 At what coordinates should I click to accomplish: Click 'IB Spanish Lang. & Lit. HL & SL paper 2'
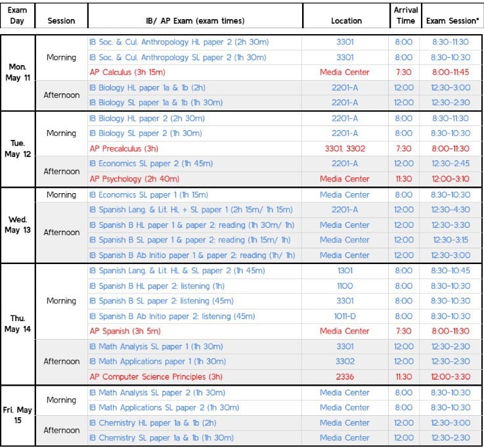[x=177, y=271]
